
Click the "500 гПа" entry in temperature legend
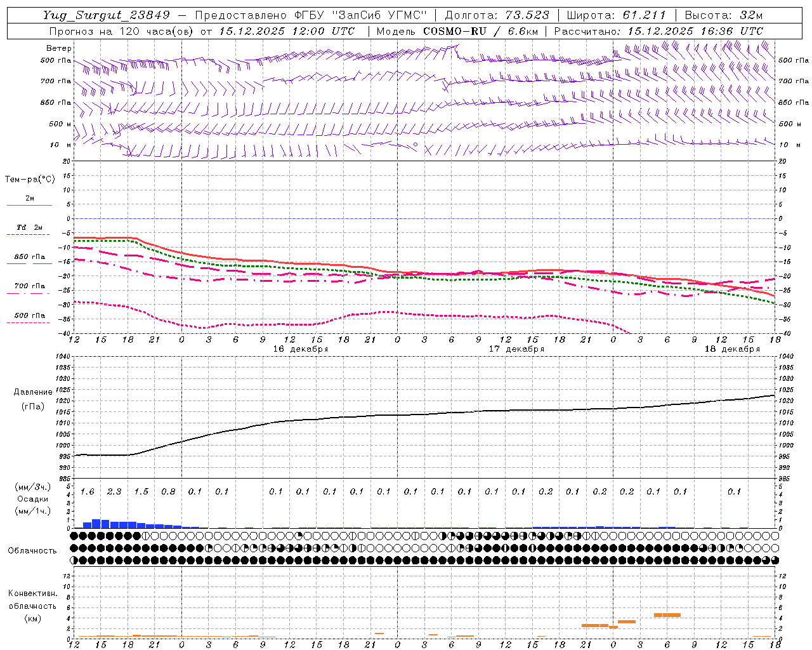(30, 315)
